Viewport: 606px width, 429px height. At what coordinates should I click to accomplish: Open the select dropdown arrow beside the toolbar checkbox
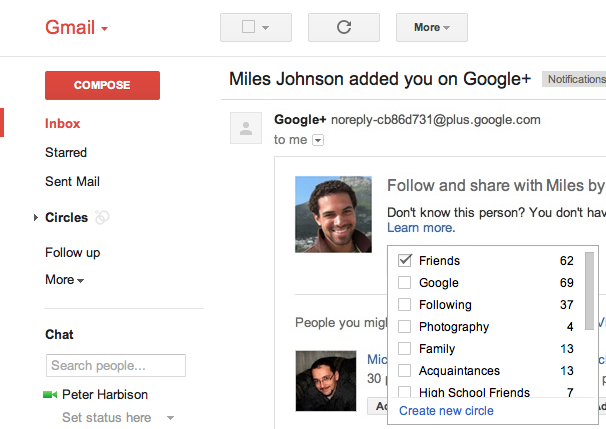point(266,28)
